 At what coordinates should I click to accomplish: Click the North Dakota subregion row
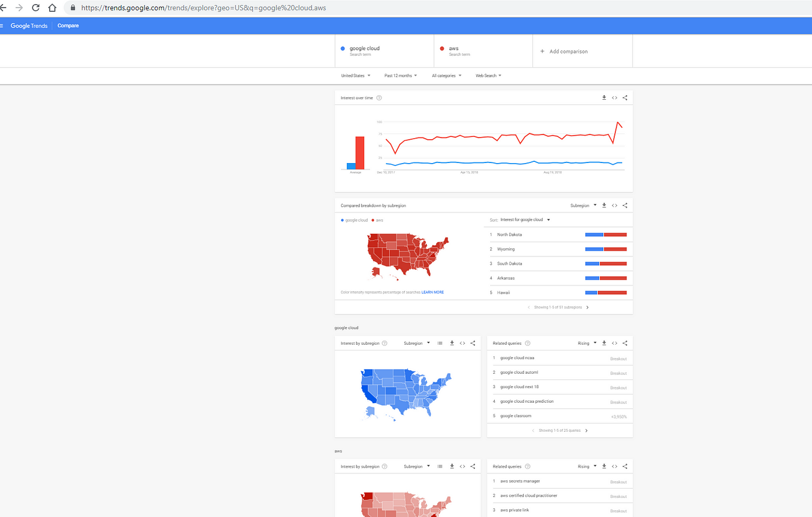559,234
